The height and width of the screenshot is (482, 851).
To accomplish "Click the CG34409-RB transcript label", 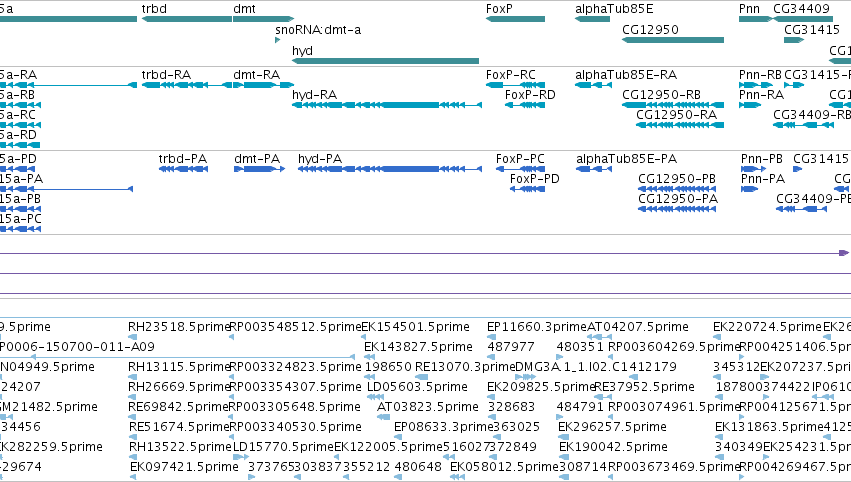I will pos(812,115).
